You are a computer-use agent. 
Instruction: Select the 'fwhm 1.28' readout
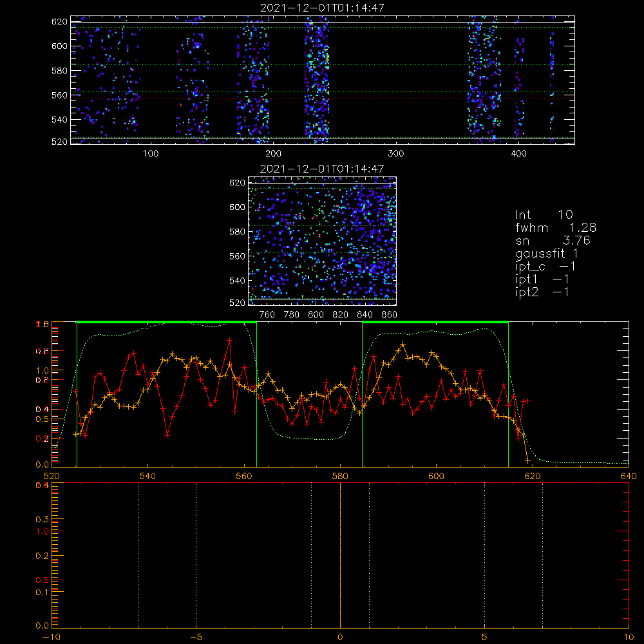click(556, 227)
